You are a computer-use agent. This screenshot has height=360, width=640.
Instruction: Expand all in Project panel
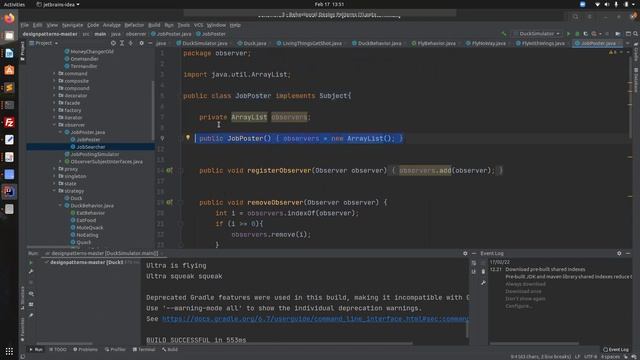122,43
